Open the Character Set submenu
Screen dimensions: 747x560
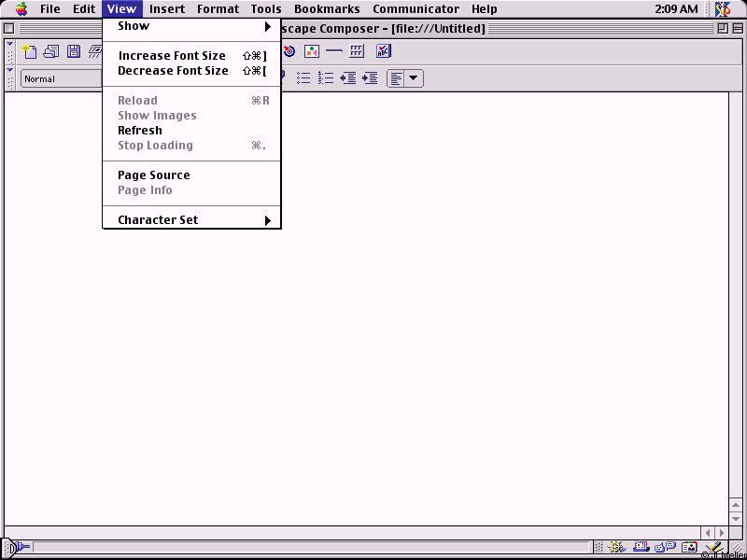[x=191, y=220]
